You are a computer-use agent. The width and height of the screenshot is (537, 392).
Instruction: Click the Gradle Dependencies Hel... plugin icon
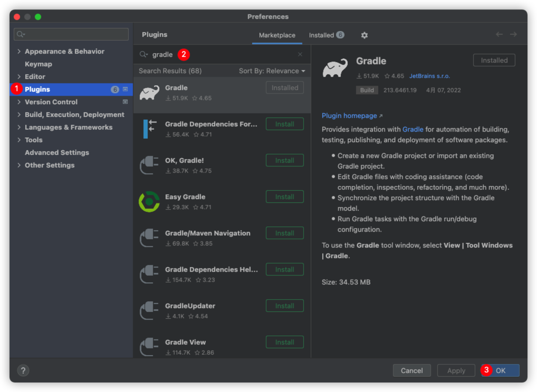point(149,274)
